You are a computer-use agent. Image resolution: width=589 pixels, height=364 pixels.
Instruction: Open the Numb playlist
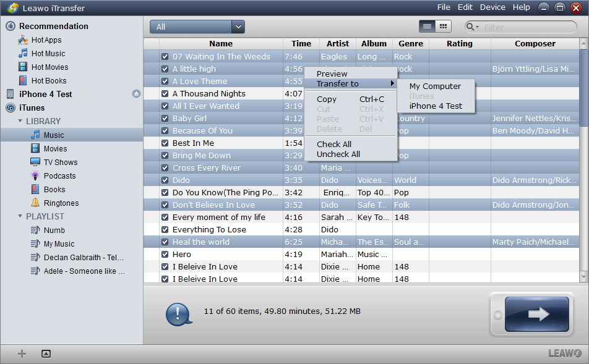[x=54, y=230]
